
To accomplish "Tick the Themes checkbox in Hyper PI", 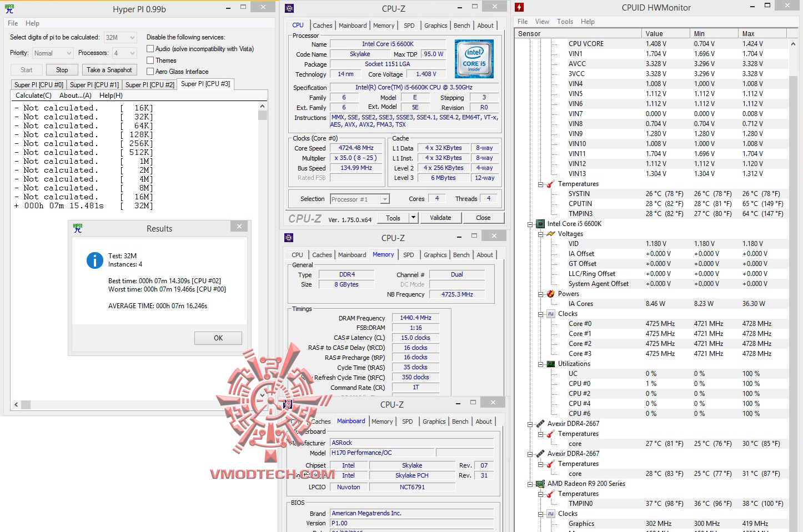I will (x=150, y=61).
